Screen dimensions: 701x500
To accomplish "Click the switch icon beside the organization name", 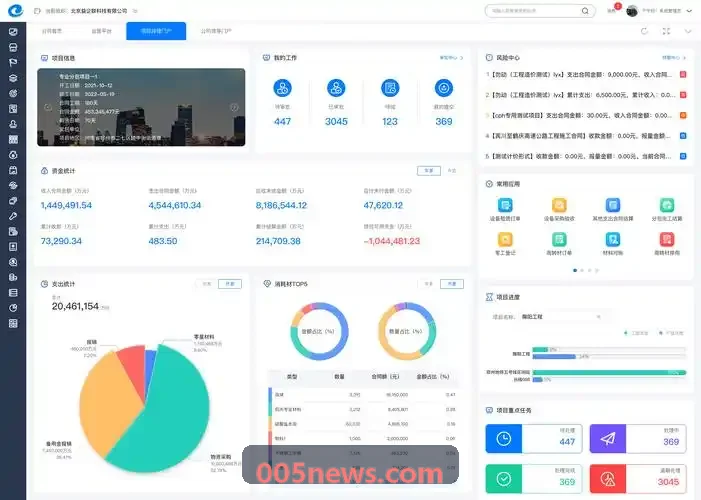I will coord(135,11).
